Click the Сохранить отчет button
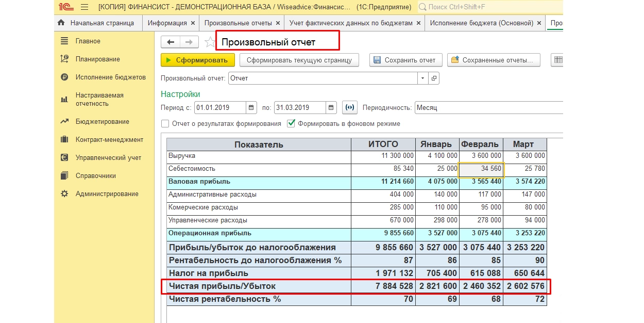Image resolution: width=644 pixels, height=323 pixels. pyautogui.click(x=404, y=60)
